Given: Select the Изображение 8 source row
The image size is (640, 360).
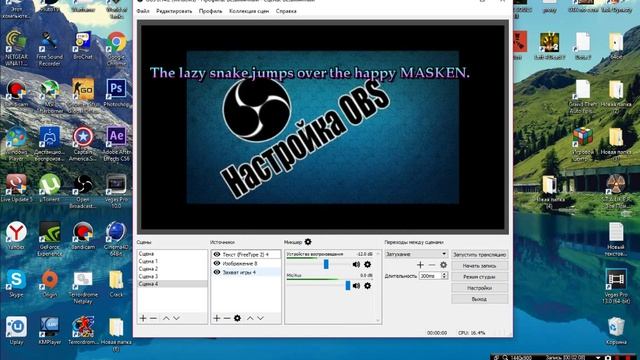Looking at the screenshot, I should 246,263.
